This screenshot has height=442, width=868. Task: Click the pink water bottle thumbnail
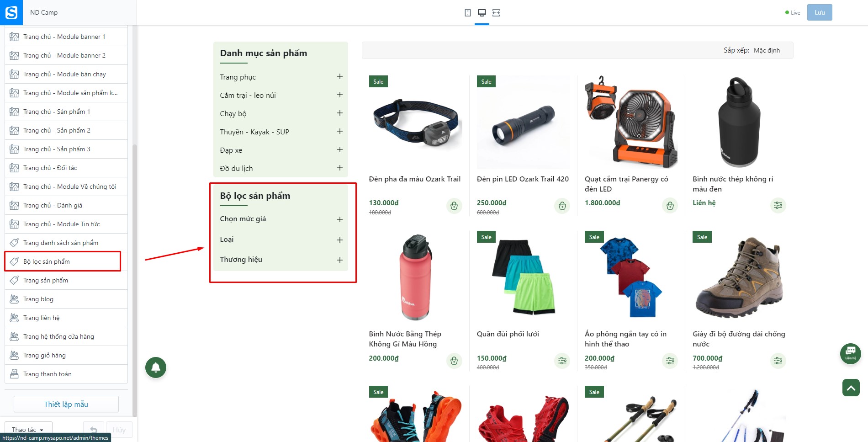tap(415, 277)
